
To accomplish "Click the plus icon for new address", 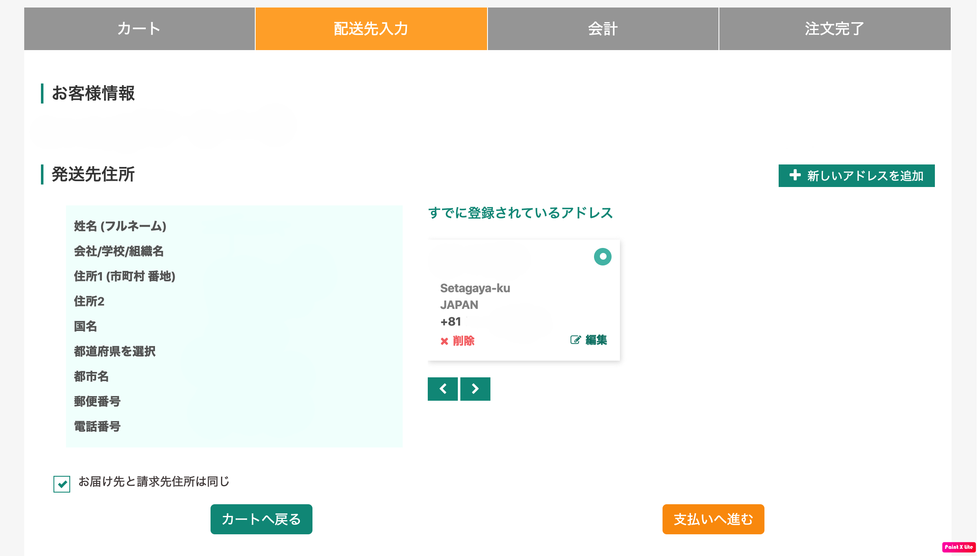I will pyautogui.click(x=795, y=175).
